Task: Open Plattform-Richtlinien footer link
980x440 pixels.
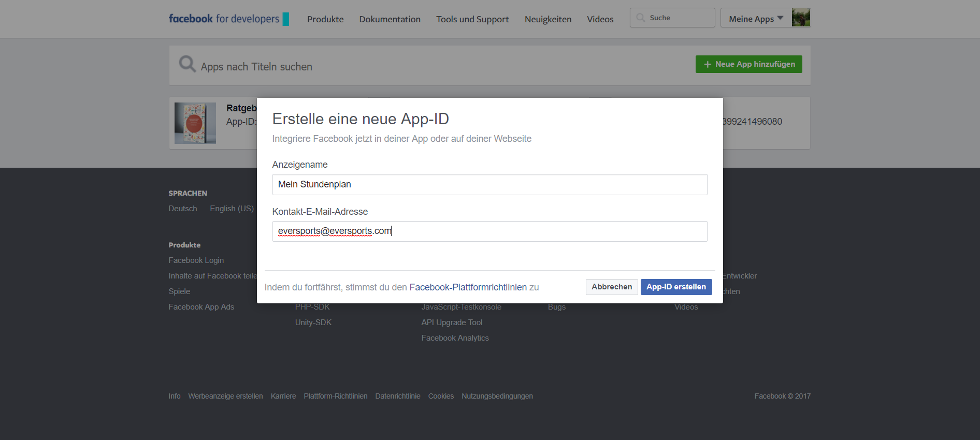Action: coord(336,396)
